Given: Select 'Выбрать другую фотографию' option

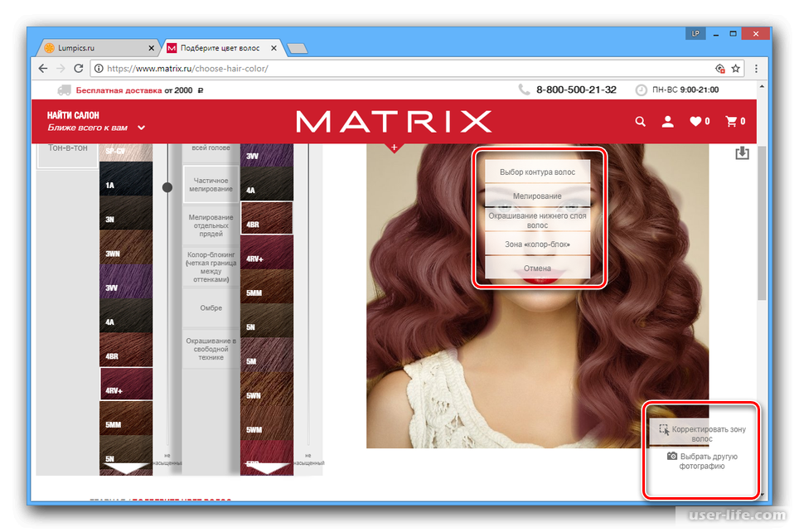Looking at the screenshot, I should (x=702, y=462).
